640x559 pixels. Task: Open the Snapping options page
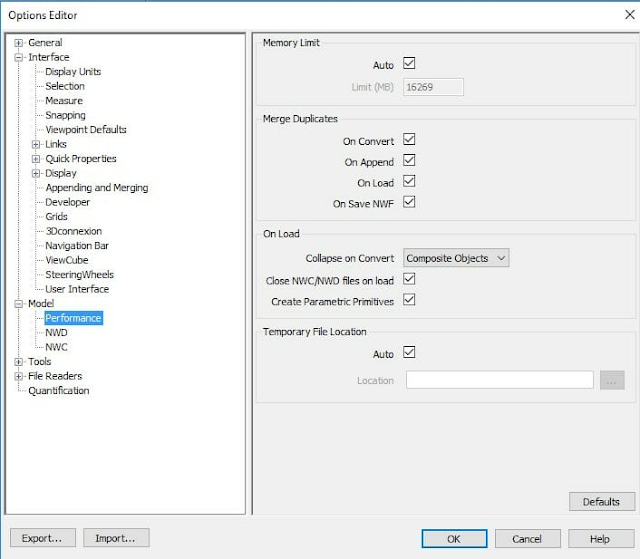click(x=65, y=115)
